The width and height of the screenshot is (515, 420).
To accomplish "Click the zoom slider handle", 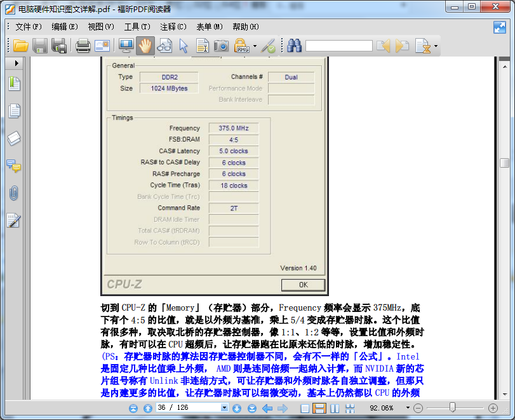I will pyautogui.click(x=452, y=407).
